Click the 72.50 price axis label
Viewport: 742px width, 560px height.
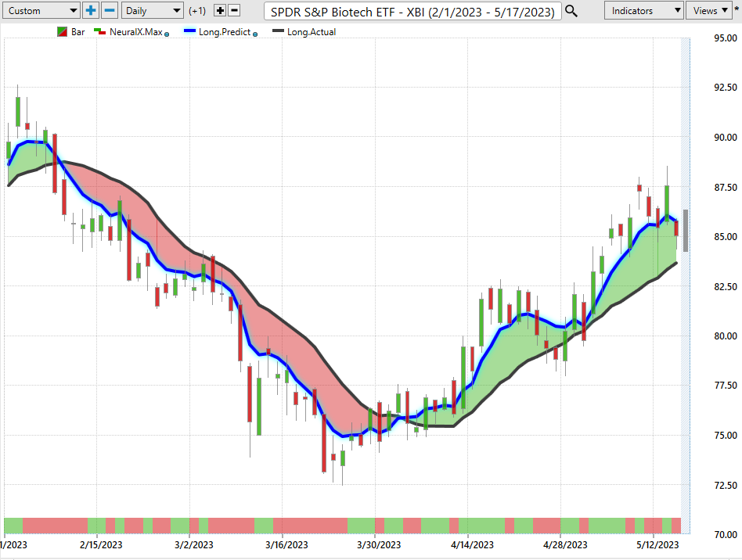[x=726, y=485]
